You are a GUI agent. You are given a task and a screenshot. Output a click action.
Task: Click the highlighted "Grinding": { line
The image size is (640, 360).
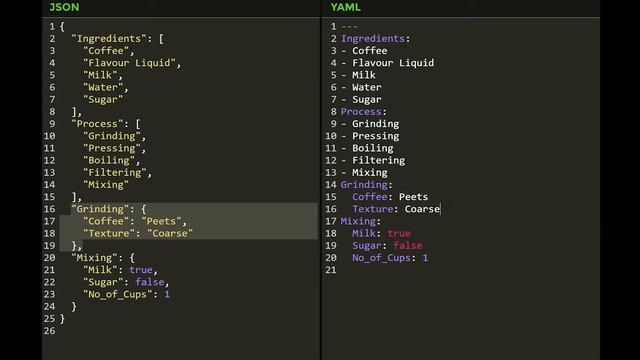109,209
